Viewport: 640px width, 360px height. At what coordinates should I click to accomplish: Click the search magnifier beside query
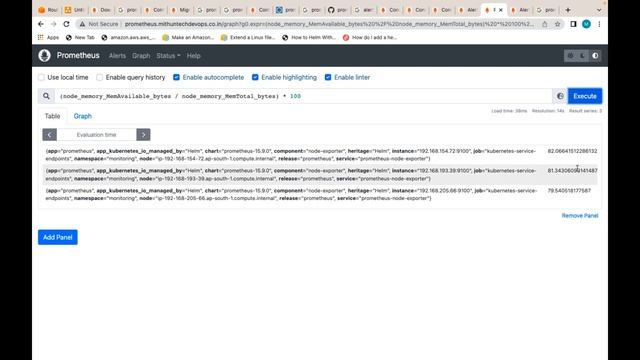(x=46, y=96)
